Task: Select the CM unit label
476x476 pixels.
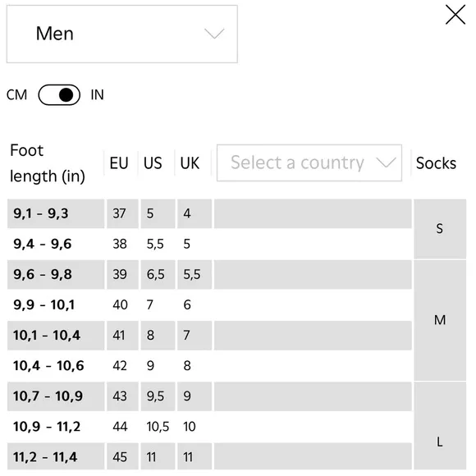Action: tap(16, 94)
